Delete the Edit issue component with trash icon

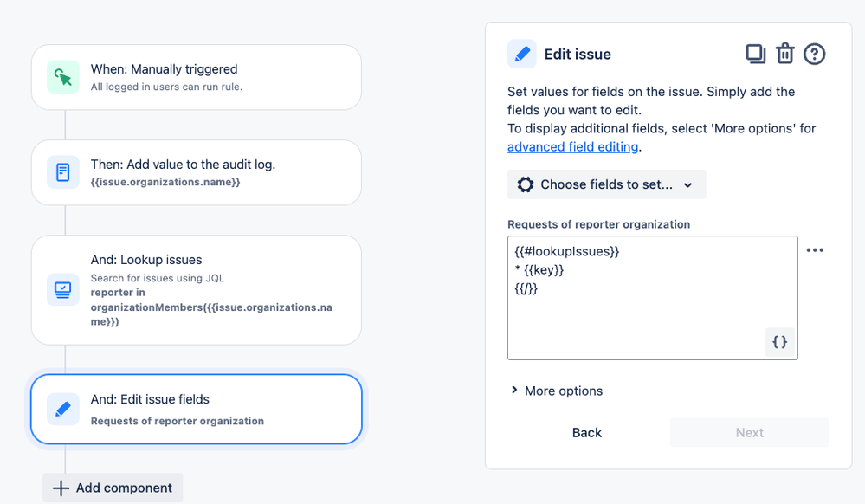[785, 54]
